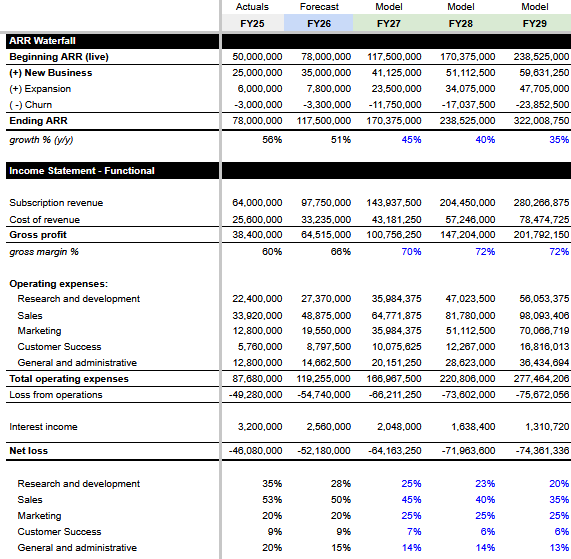Select Subscription revenue value 97,750,000

pos(326,203)
